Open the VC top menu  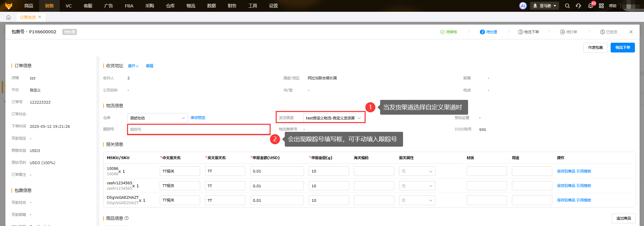pos(69,6)
